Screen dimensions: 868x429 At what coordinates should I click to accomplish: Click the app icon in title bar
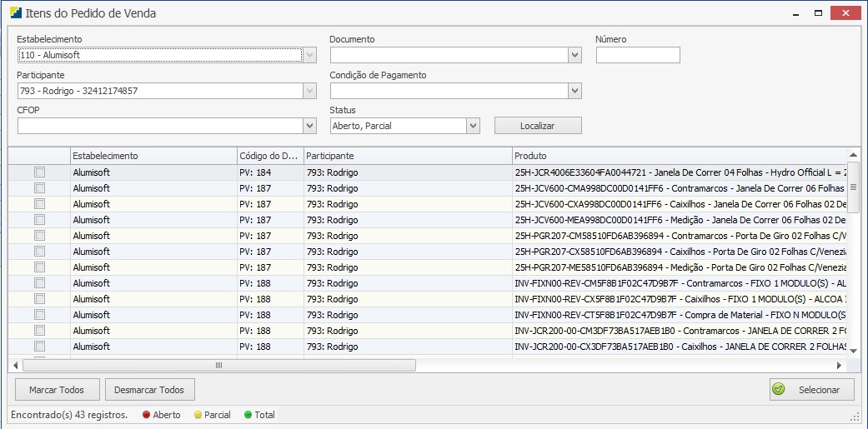click(15, 13)
